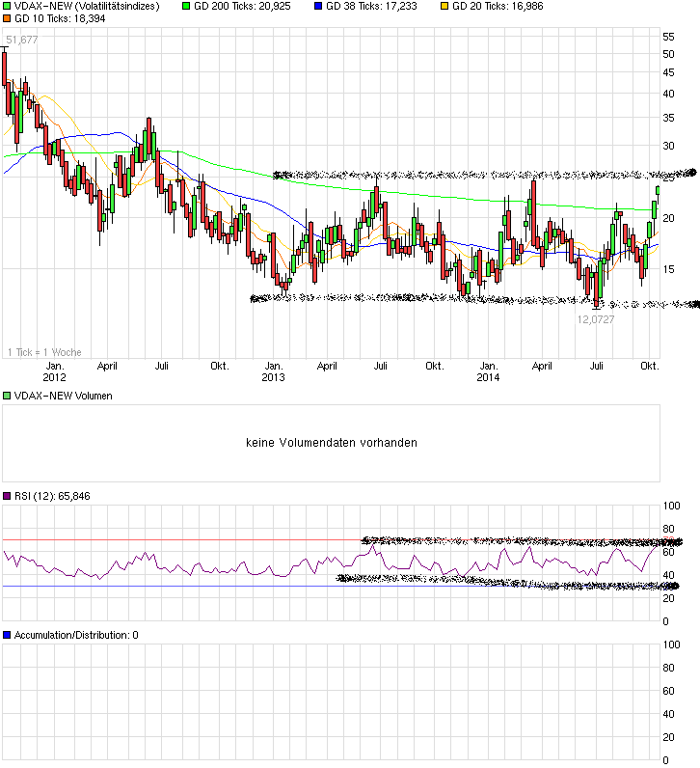The image size is (700, 768).
Task: Click the 'RSI (12): 65,846' label
Action: point(52,496)
